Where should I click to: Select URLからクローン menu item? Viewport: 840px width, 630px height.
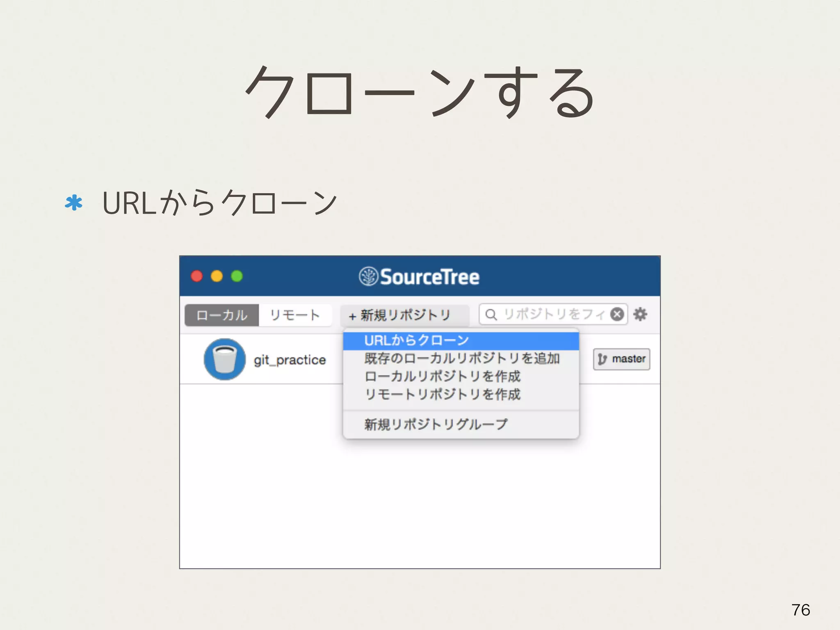pos(416,340)
